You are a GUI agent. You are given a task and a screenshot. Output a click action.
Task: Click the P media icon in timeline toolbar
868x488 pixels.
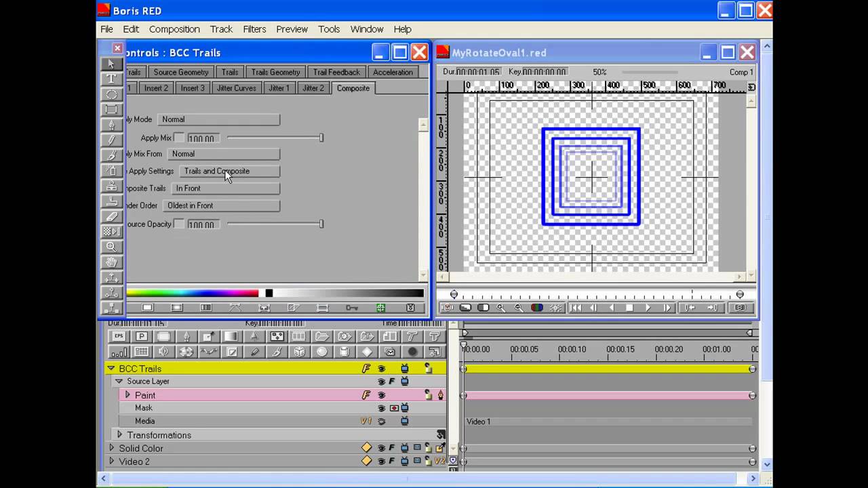pyautogui.click(x=141, y=336)
